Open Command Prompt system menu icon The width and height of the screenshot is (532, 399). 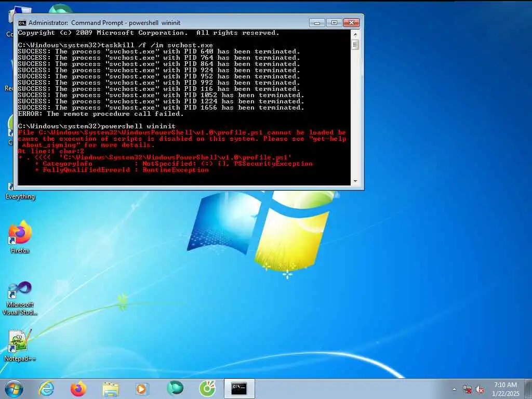22,23
